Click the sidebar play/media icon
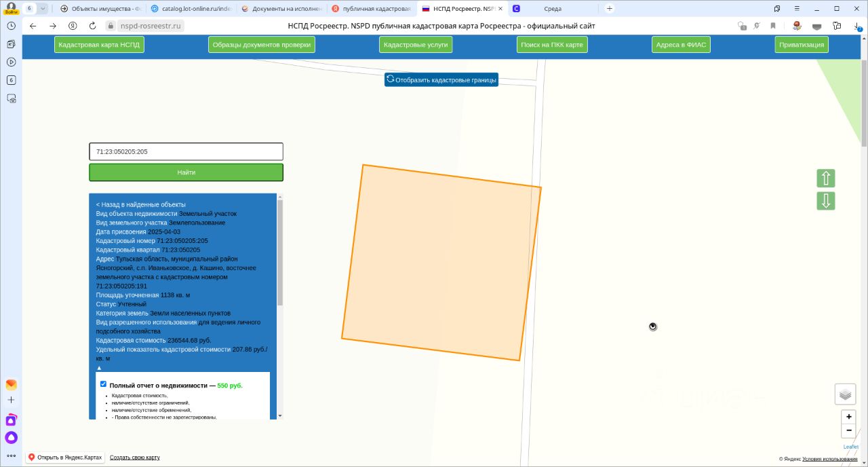 pyautogui.click(x=11, y=62)
